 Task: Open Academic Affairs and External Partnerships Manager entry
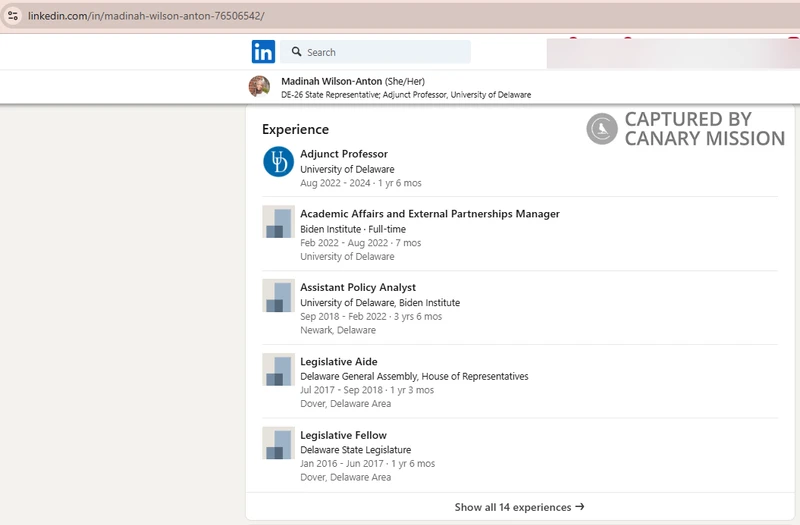[430, 214]
